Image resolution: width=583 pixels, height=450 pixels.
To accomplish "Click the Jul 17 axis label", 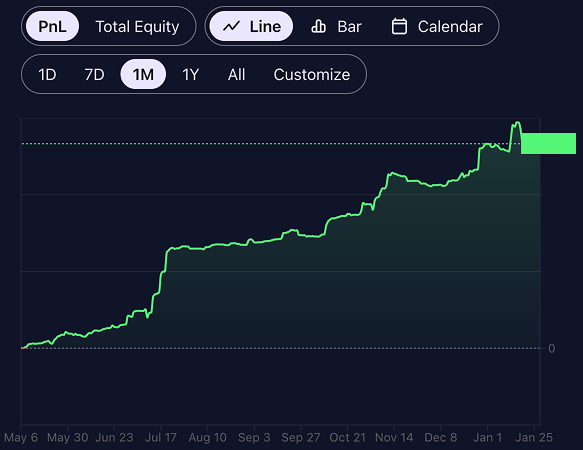I will [x=161, y=437].
